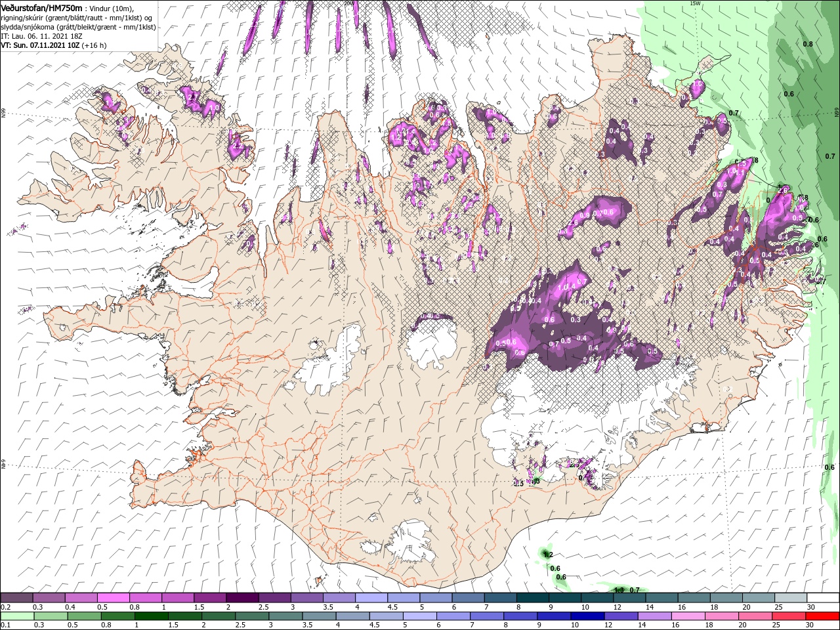Click the slydda/snjókoma legend description line
The height and width of the screenshot is (630, 840).
(78, 27)
